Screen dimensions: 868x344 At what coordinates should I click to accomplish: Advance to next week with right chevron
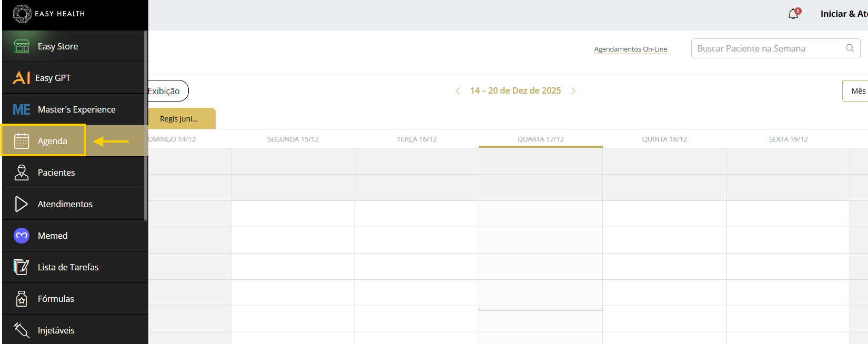click(573, 91)
